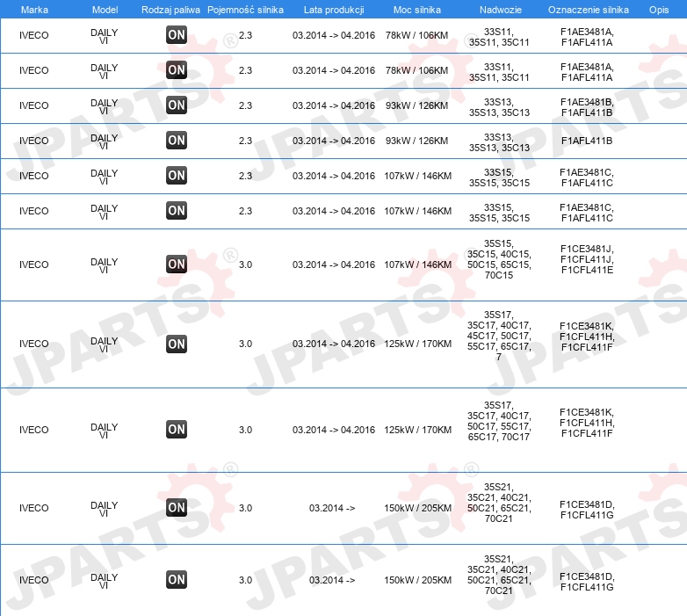Click the ON fuel icon in the F1AE3481B engine row

point(176,105)
